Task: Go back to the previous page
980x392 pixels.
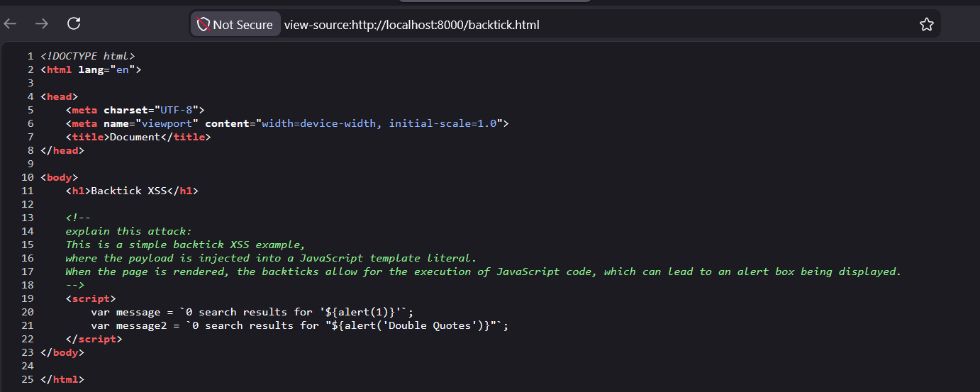Action: click(10, 24)
